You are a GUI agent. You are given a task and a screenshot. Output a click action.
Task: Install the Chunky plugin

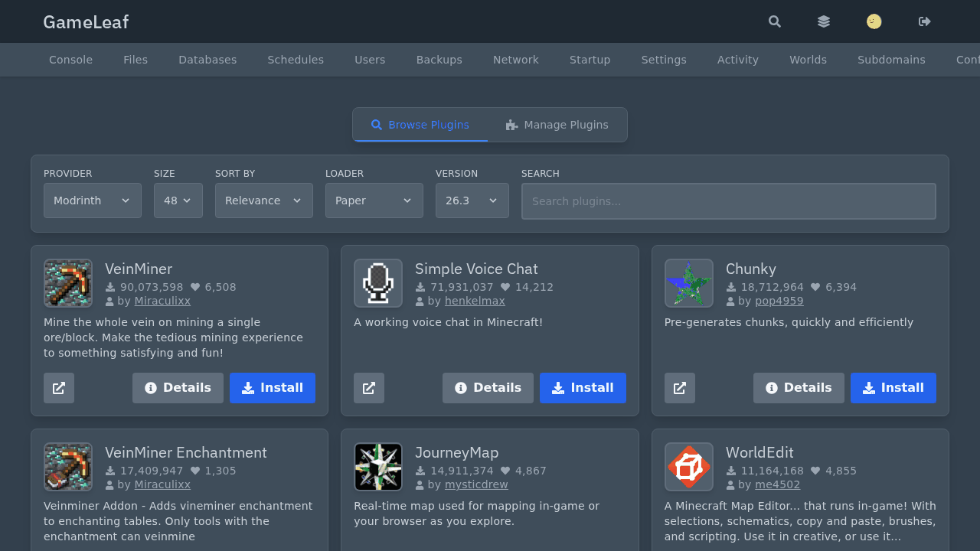893,388
